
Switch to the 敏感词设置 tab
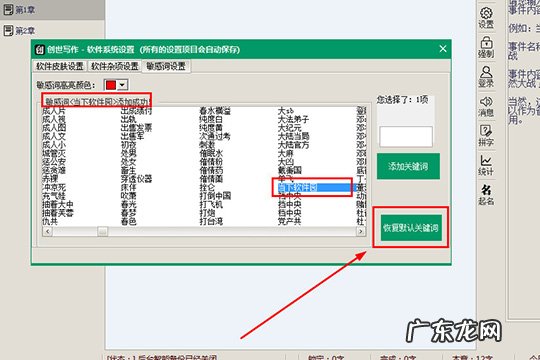click(x=166, y=66)
